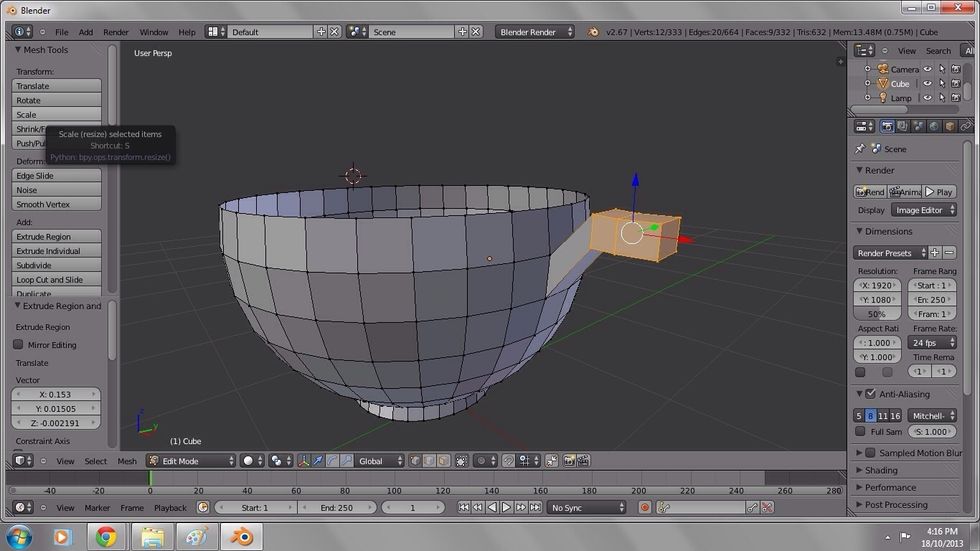Toggle Camera selectability cursor icon

942,69
